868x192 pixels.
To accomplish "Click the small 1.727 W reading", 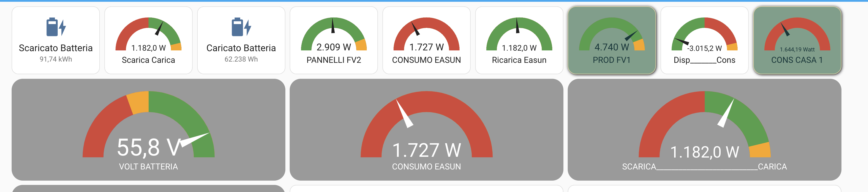I will [427, 47].
